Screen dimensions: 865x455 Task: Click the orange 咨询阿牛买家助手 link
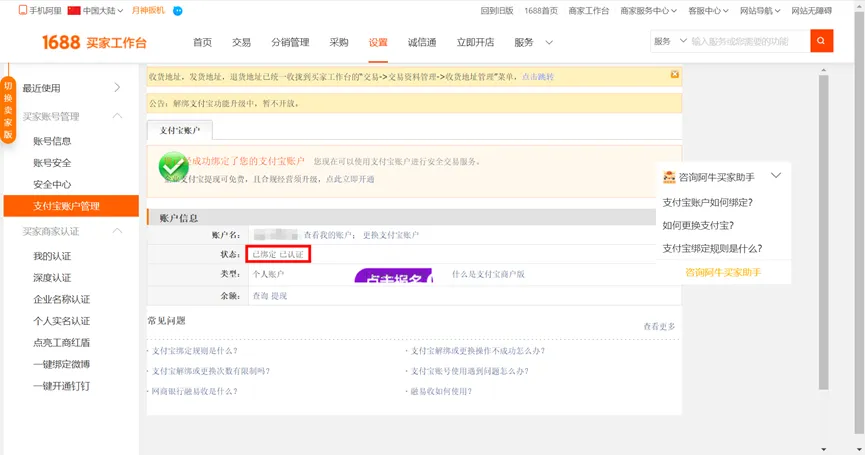tap(723, 272)
